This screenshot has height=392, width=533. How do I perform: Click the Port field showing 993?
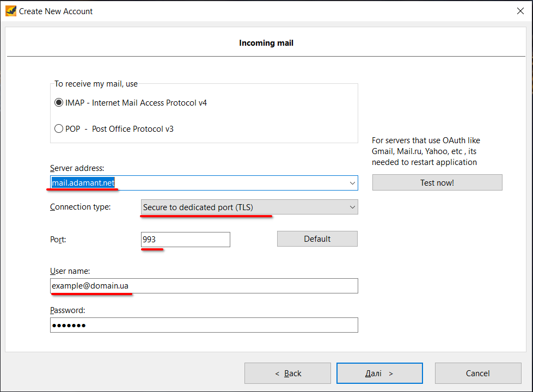[x=185, y=240]
